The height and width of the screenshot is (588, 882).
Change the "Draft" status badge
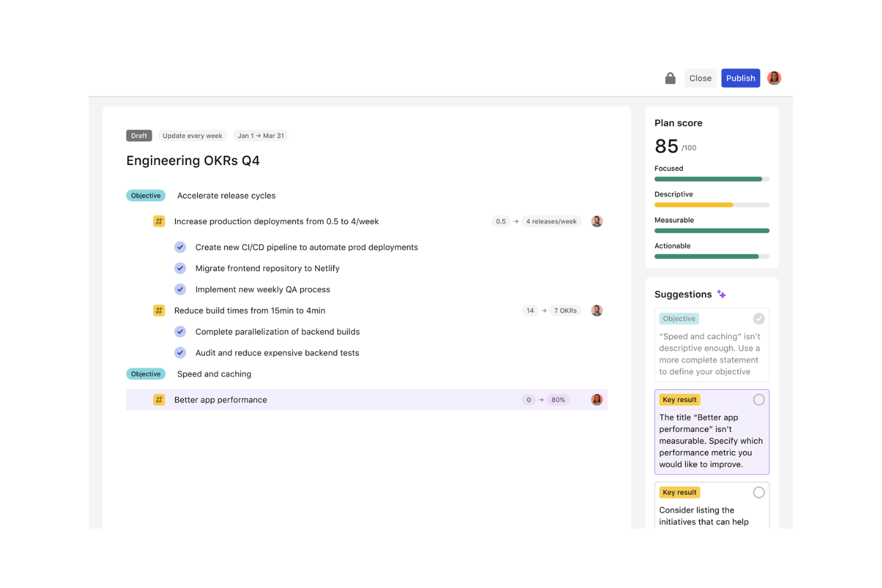click(x=139, y=135)
